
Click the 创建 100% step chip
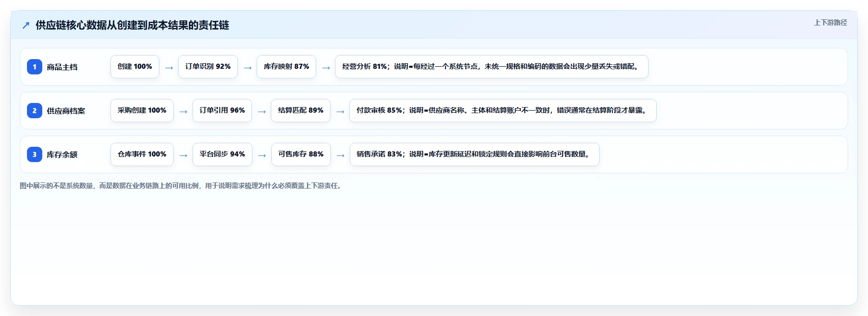(135, 67)
